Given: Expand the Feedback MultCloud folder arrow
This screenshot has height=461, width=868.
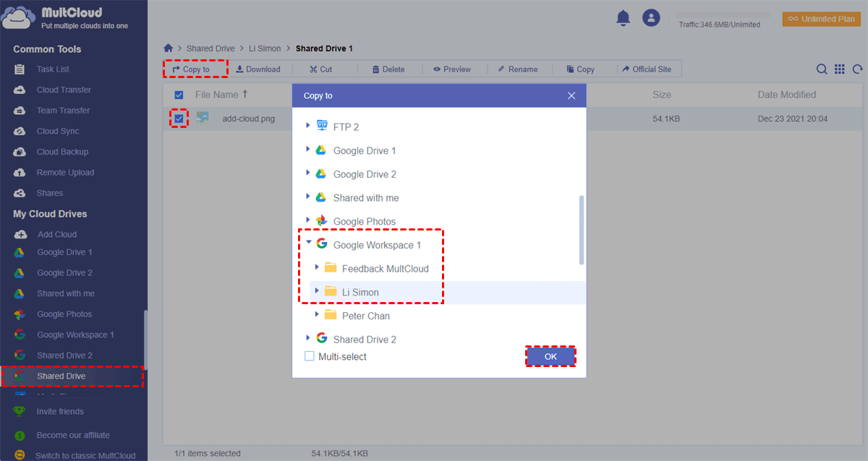Looking at the screenshot, I should point(318,268).
